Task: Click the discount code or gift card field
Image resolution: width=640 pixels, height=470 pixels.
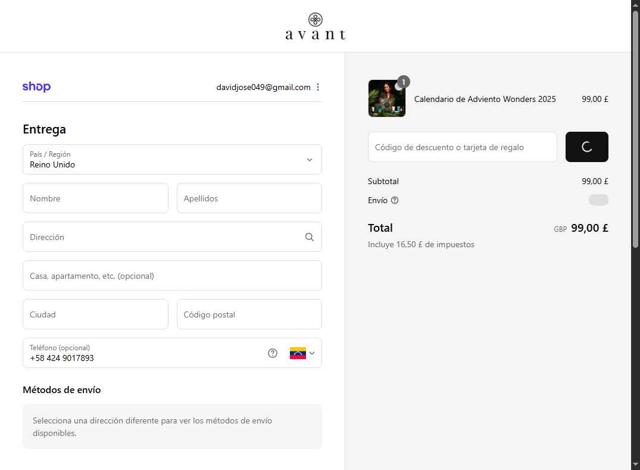Action: [x=462, y=147]
